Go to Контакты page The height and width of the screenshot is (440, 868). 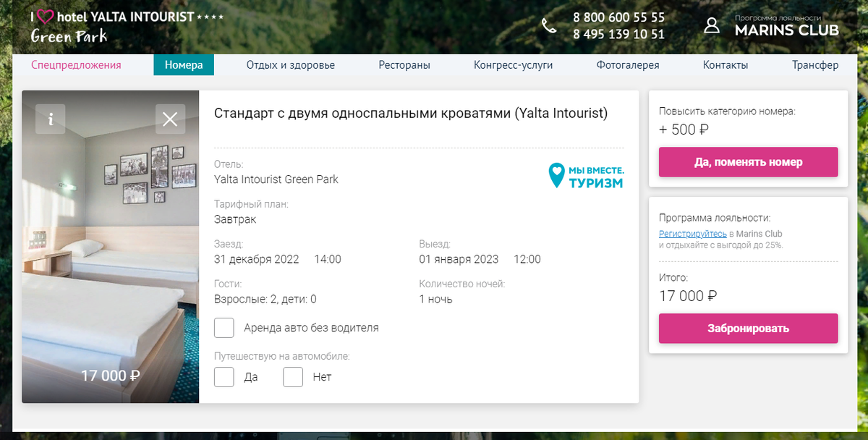pyautogui.click(x=726, y=65)
